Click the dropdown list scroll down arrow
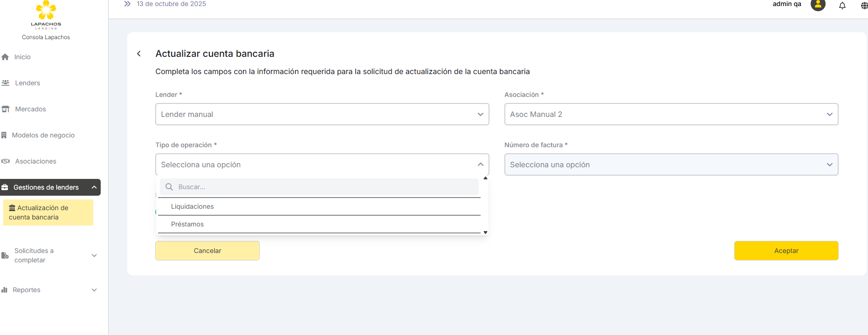The image size is (868, 335). [485, 232]
